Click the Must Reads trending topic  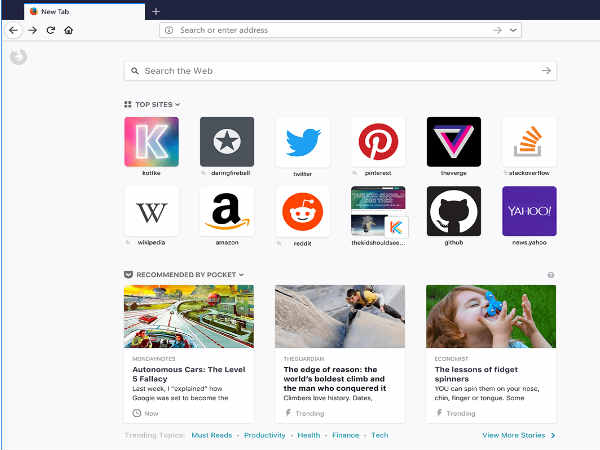211,435
